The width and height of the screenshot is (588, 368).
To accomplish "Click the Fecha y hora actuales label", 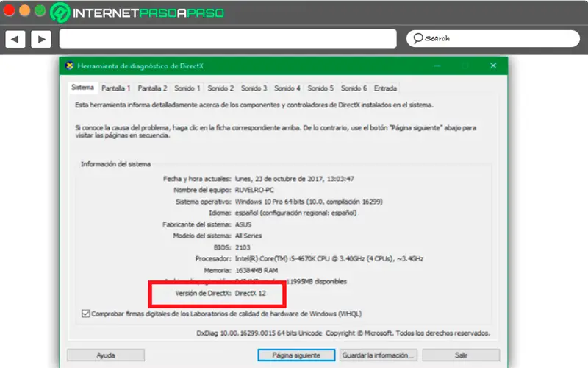I will coord(197,179).
